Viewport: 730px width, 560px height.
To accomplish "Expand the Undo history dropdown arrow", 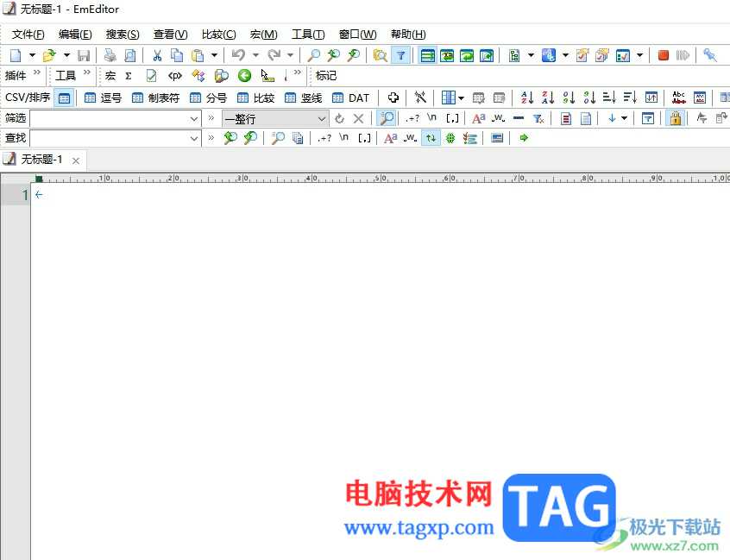I will point(255,55).
